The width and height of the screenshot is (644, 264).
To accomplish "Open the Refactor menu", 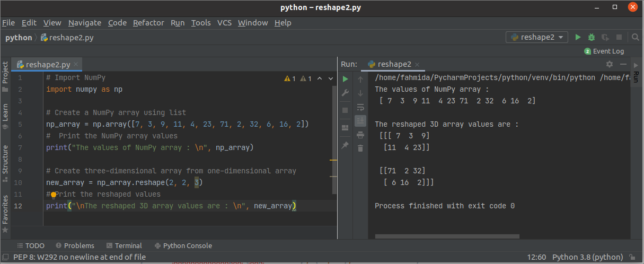I will [x=148, y=23].
